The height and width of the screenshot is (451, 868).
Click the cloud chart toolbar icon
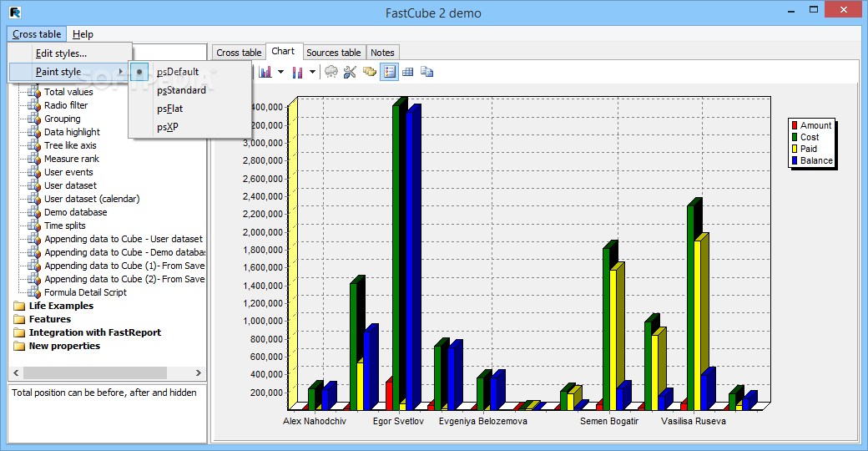pyautogui.click(x=331, y=72)
